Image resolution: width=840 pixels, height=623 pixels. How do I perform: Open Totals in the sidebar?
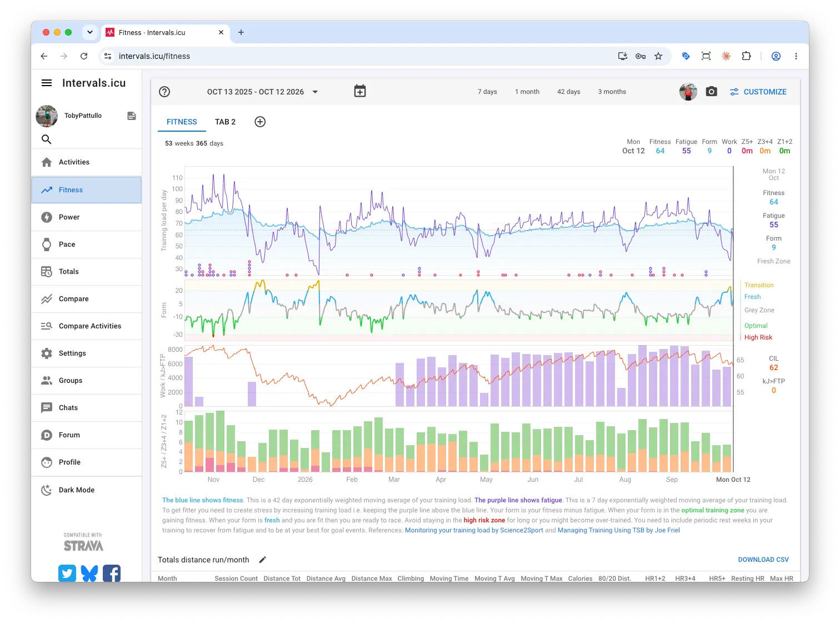click(x=87, y=272)
